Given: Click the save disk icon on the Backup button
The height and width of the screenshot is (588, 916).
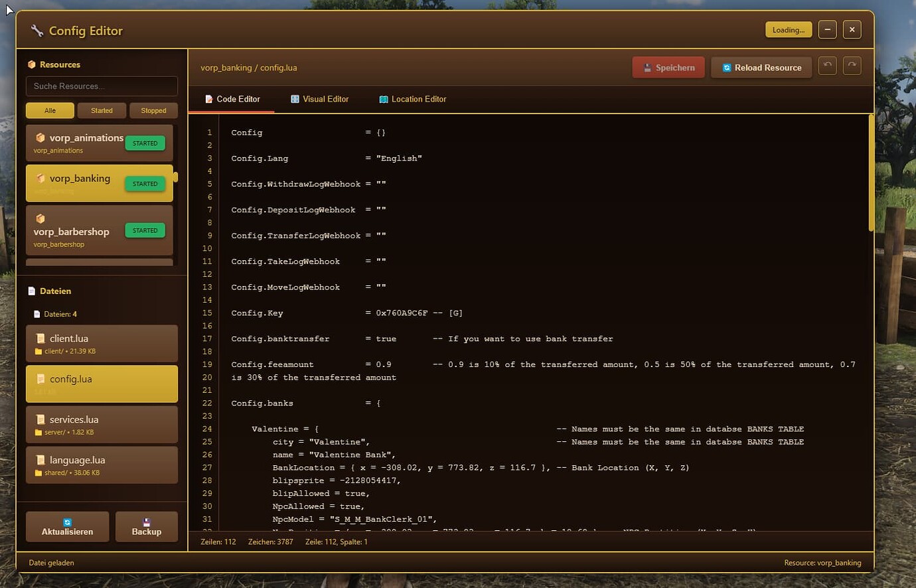Looking at the screenshot, I should point(145,522).
